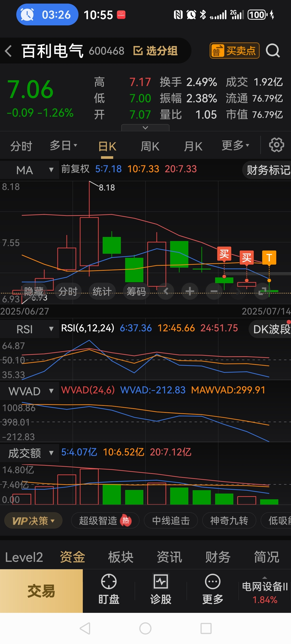Open 更多 ellipsis icon in bottom bar
Screen dimensions: 291x644
(213, 581)
